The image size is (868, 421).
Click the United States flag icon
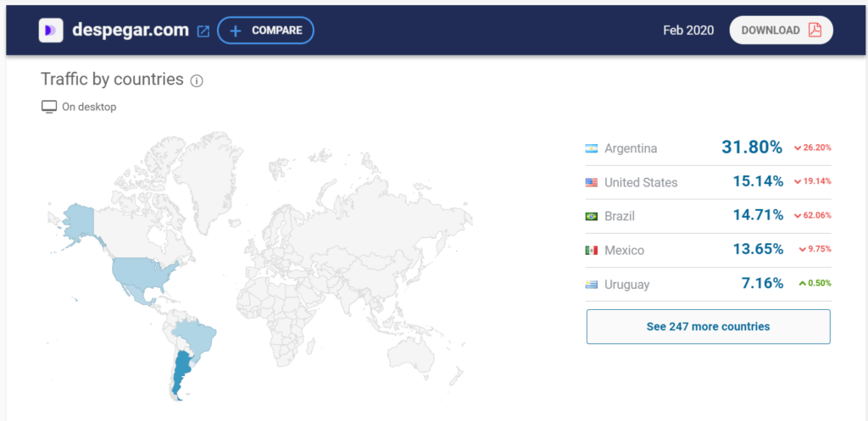tap(591, 183)
